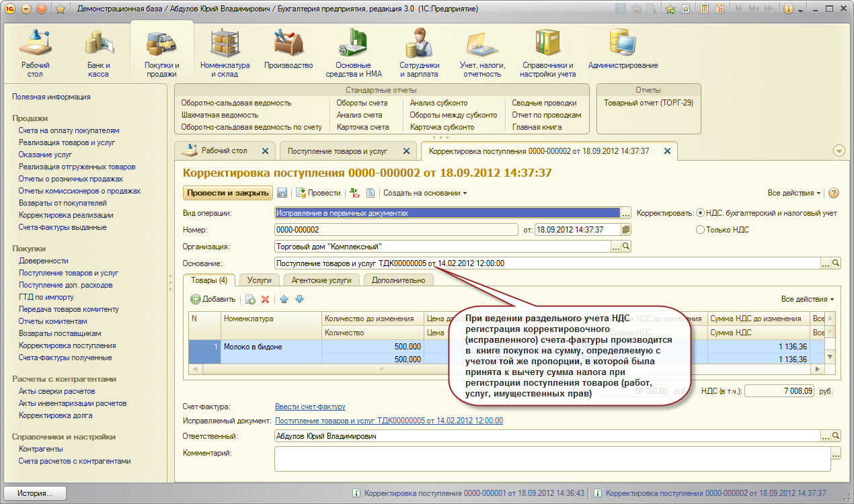Open Акты сверки расчетов in the sidebar
This screenshot has height=504, width=854.
(x=56, y=391)
